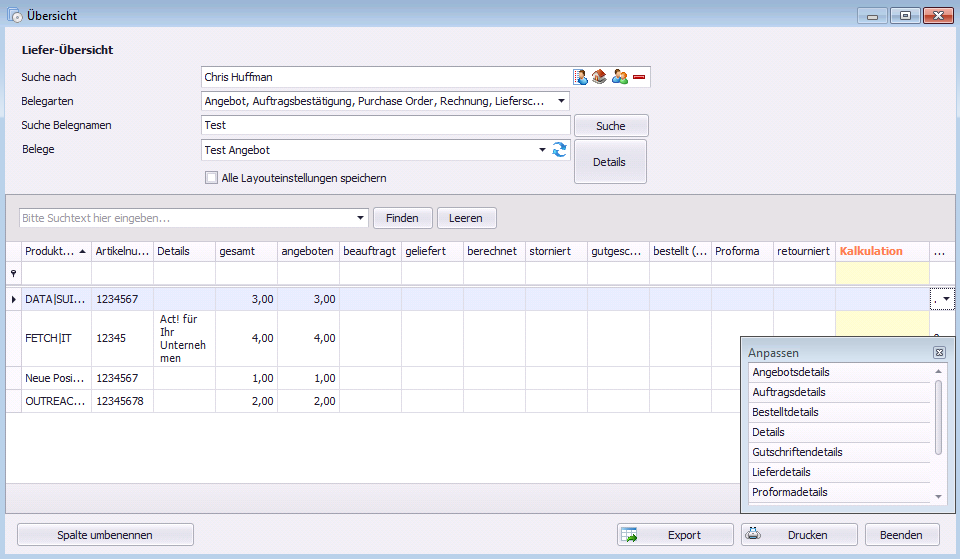
Task: Click the contact person icon in Suche nach
Action: [580, 77]
